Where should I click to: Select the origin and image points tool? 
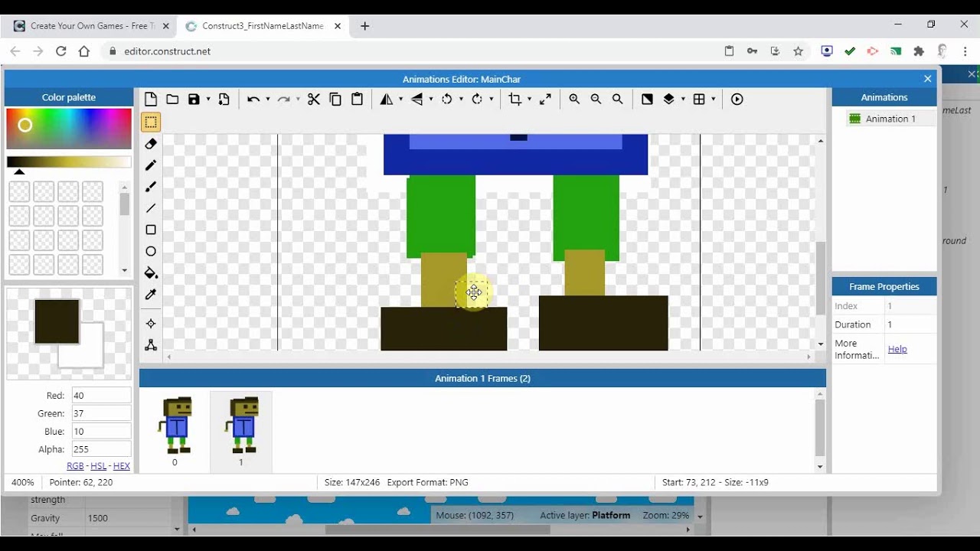[151, 324]
